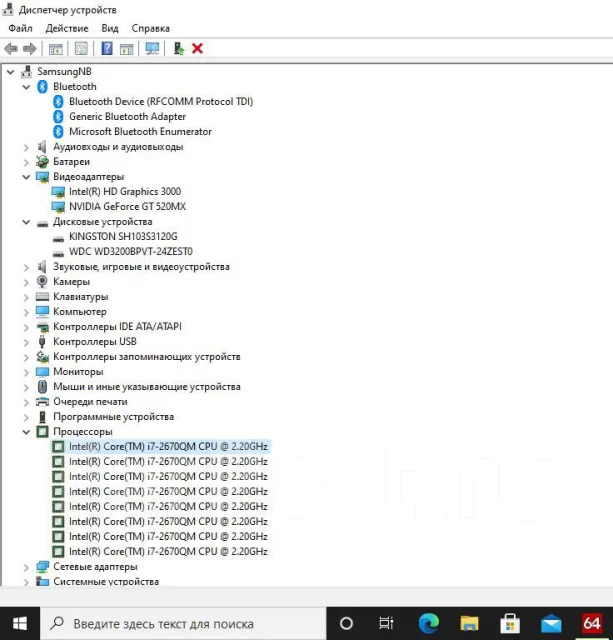Click the red 64 taskbar app
Screen dimensions: 613x640
592,624
